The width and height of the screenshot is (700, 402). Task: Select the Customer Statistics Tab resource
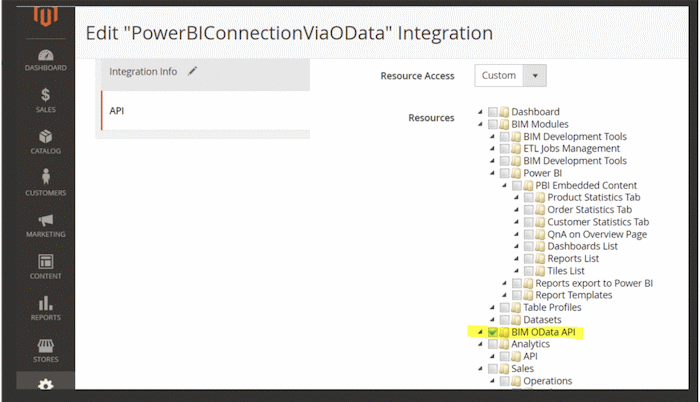pos(598,222)
